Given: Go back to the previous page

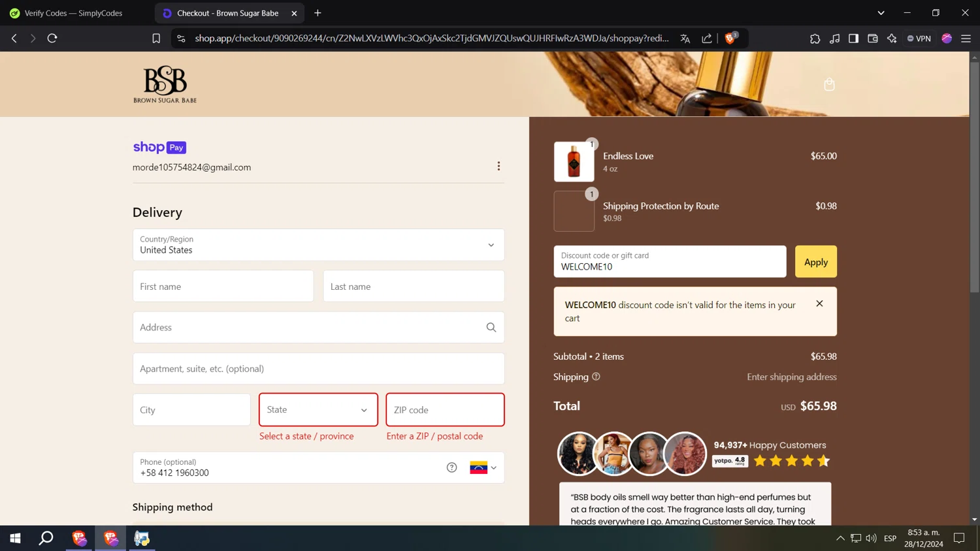Looking at the screenshot, I should (14, 39).
